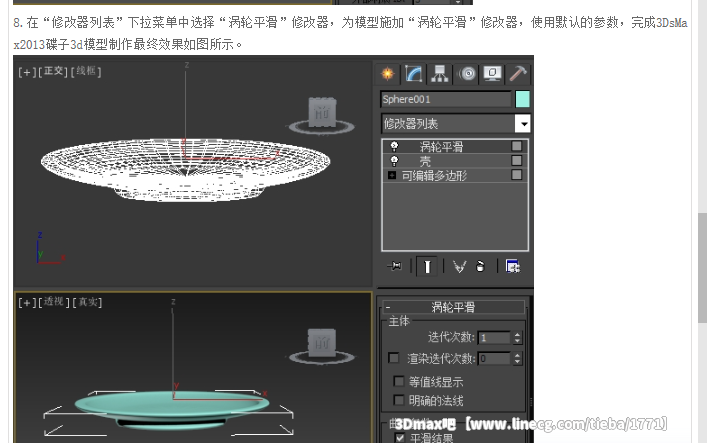
Task: Open the 线框 viewport shading menu
Action: [x=87, y=71]
